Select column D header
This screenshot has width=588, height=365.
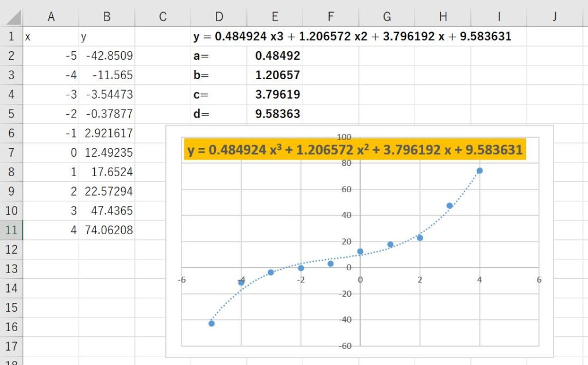219,17
